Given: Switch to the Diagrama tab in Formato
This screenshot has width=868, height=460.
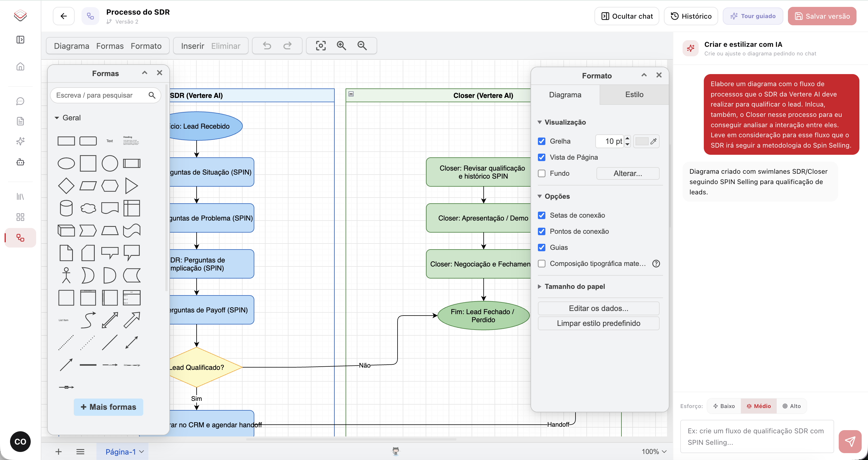Looking at the screenshot, I should 565,95.
